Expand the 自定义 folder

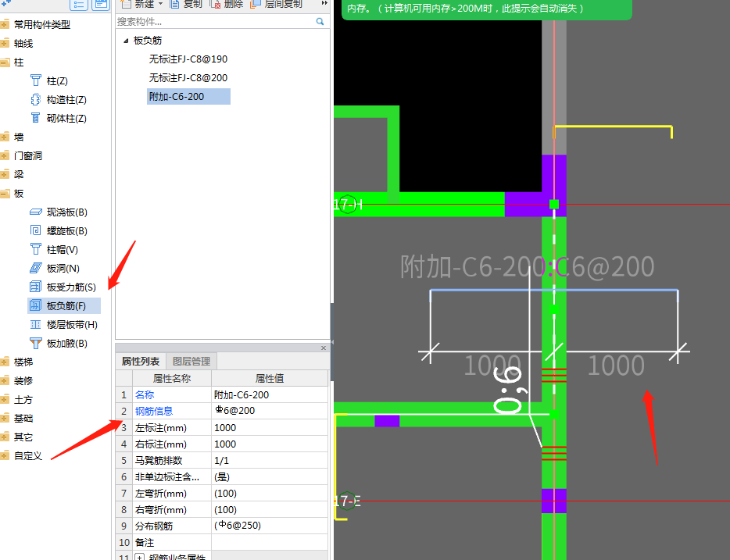pyautogui.click(x=5, y=456)
